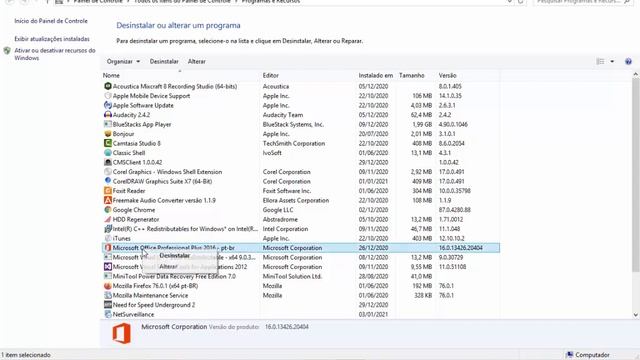Click BlueStack Systems, Inc. publisher cell
The width and height of the screenshot is (640, 360).
click(x=293, y=124)
